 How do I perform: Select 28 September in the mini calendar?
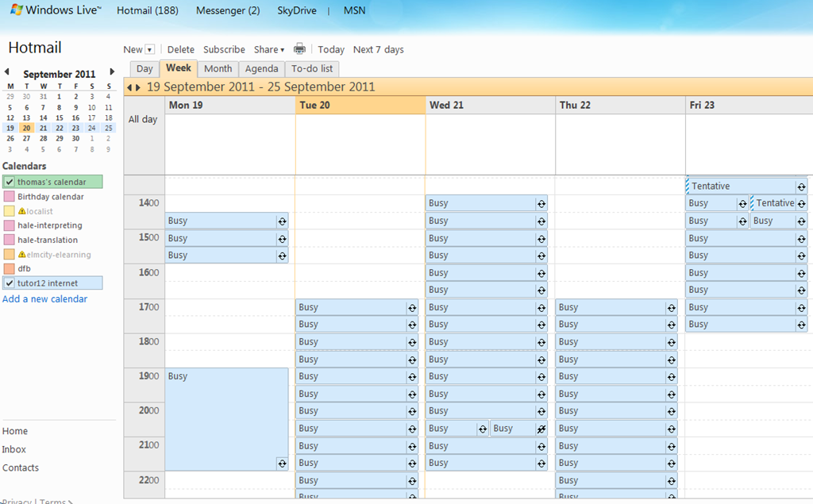pyautogui.click(x=43, y=138)
